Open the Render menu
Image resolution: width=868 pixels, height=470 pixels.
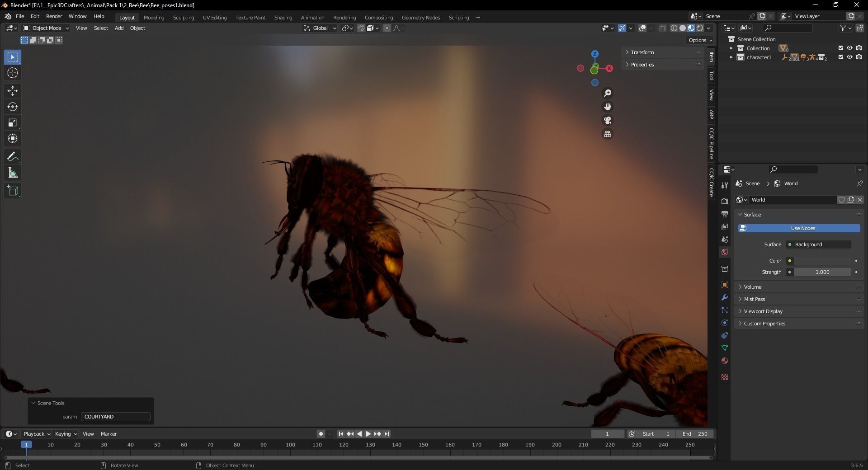tap(54, 16)
